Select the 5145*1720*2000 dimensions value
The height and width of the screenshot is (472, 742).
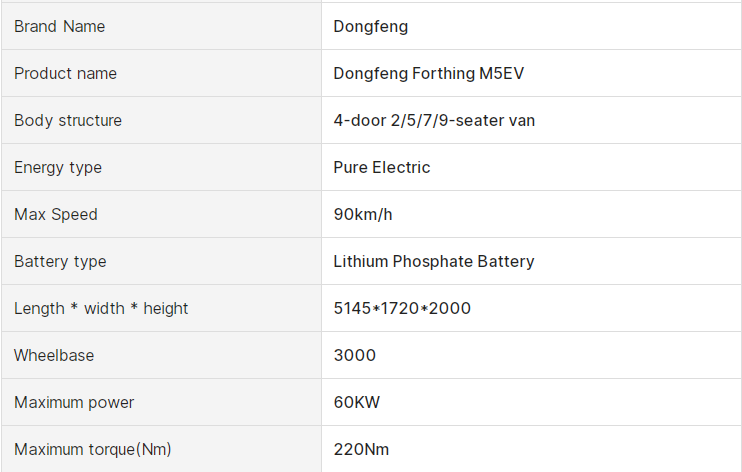click(402, 308)
